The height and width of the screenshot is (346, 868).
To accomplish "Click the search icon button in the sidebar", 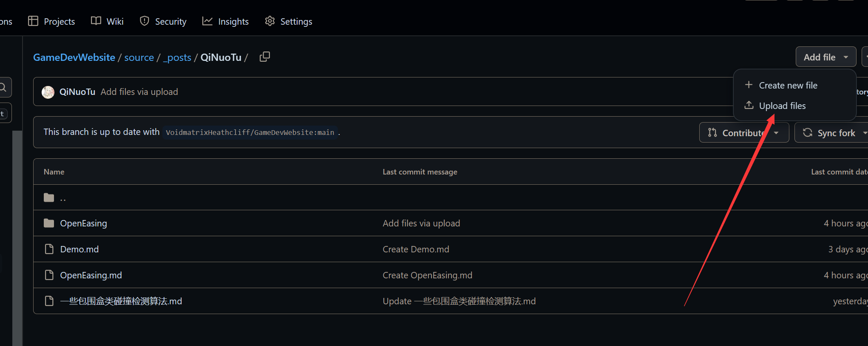I will [x=3, y=87].
